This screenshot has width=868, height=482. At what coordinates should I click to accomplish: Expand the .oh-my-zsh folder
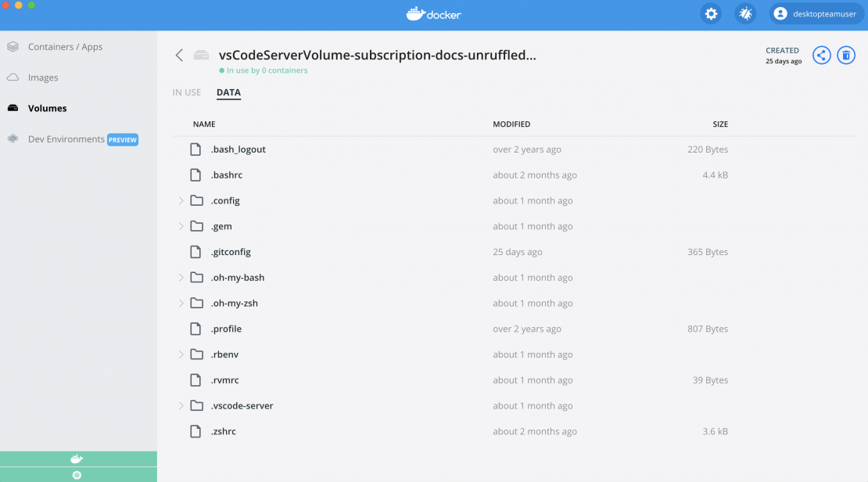click(x=181, y=304)
